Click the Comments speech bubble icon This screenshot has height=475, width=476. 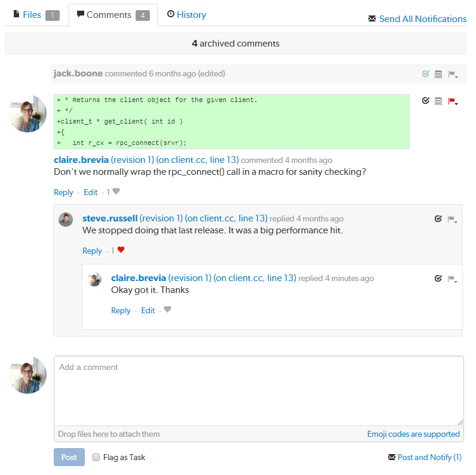point(81,14)
